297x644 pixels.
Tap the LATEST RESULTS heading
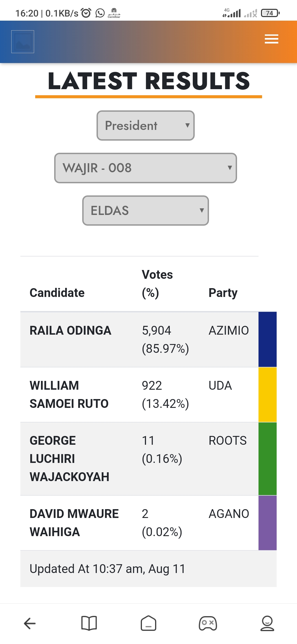[149, 81]
